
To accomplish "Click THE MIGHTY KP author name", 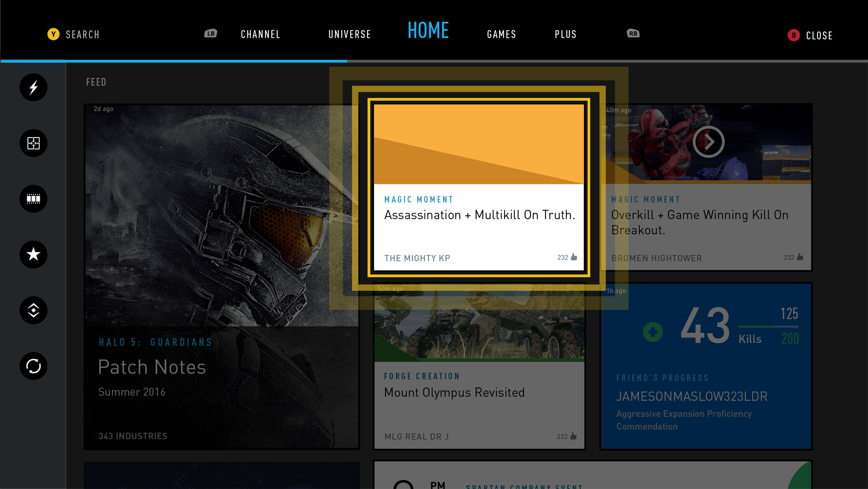I will pyautogui.click(x=417, y=258).
